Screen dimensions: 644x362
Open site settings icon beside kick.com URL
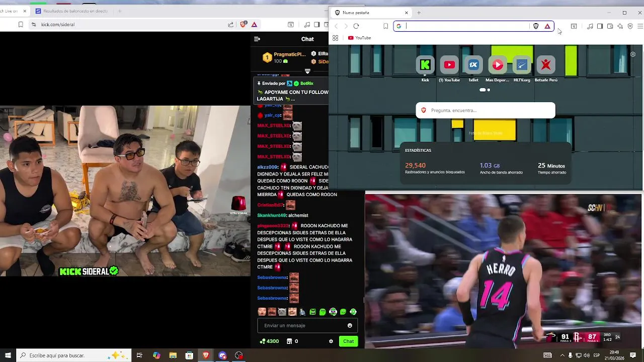[34, 24]
